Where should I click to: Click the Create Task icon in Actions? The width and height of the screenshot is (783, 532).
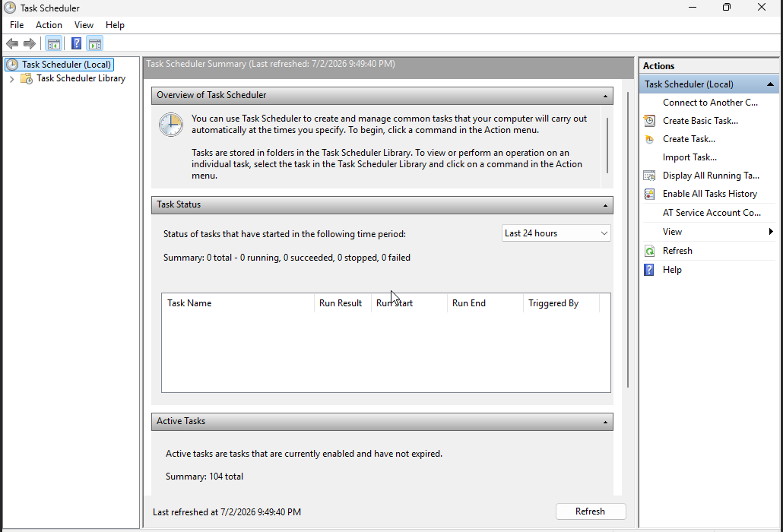pyautogui.click(x=649, y=139)
